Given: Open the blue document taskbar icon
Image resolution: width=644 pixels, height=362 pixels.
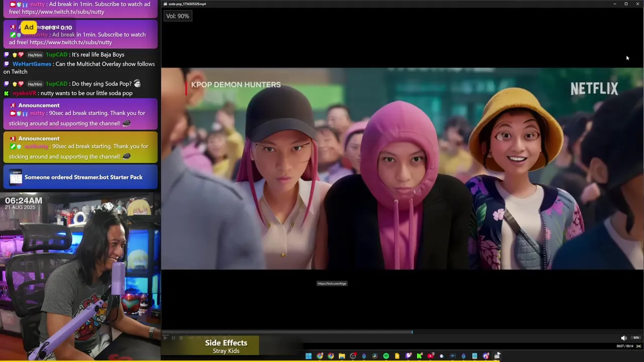Looking at the screenshot, I should click(474, 356).
